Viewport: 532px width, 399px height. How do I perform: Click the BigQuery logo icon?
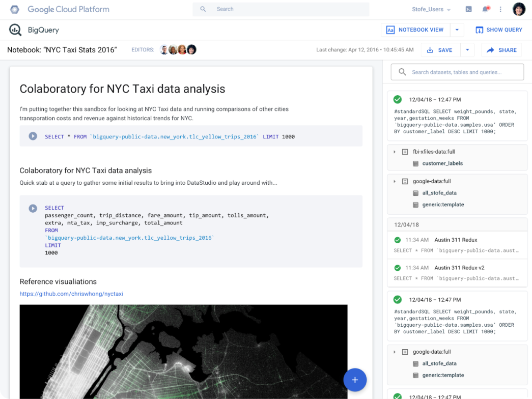(15, 30)
